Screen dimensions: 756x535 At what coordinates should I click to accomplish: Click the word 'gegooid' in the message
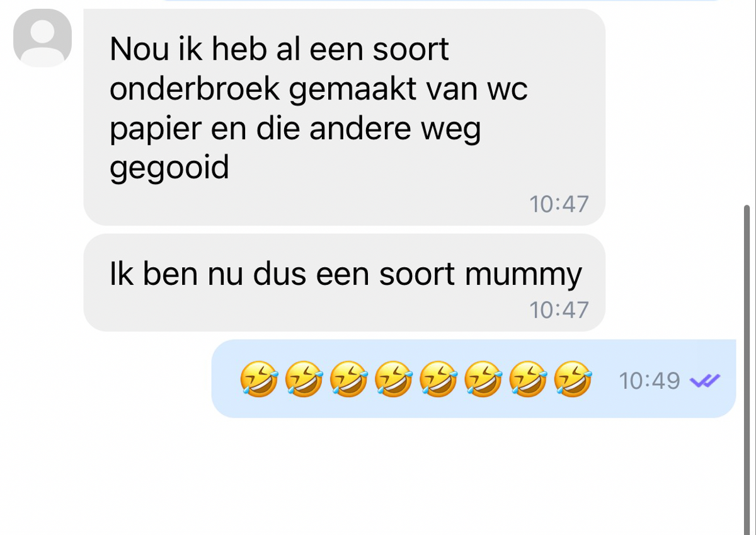(169, 169)
